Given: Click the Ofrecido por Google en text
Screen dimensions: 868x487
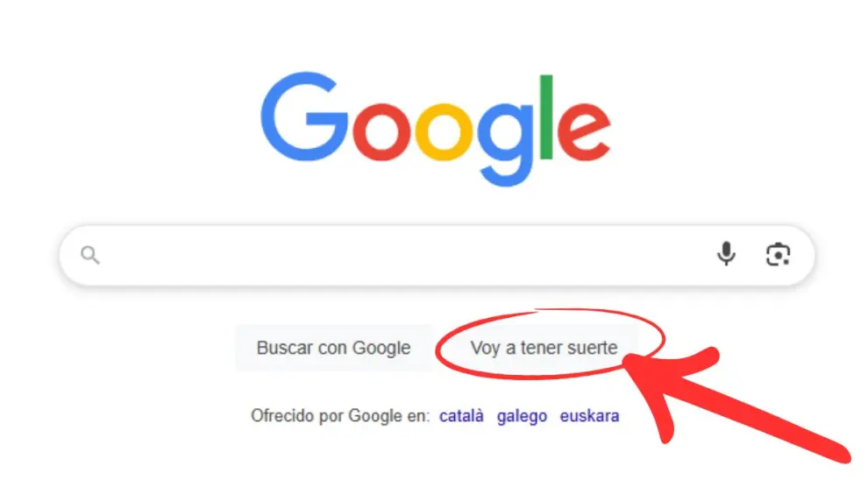Looking at the screenshot, I should coord(340,416).
